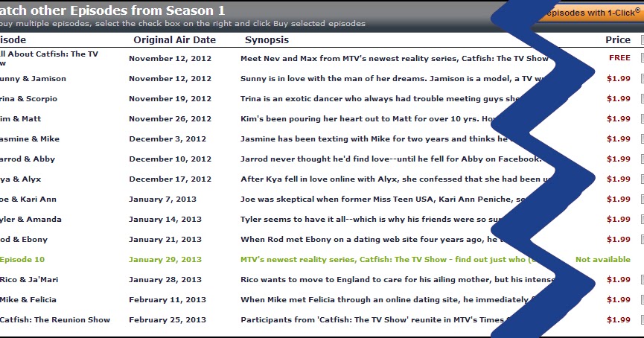Viewport: 644px width, 338px height.
Task: Click the 'December 10, 2012' air date
Action: pyautogui.click(x=170, y=159)
